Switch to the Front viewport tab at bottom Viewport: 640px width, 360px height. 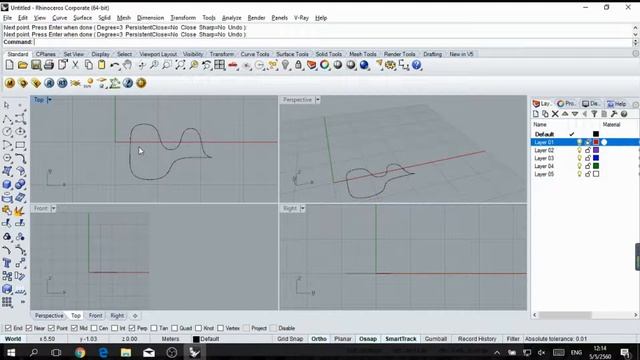pyautogui.click(x=96, y=316)
